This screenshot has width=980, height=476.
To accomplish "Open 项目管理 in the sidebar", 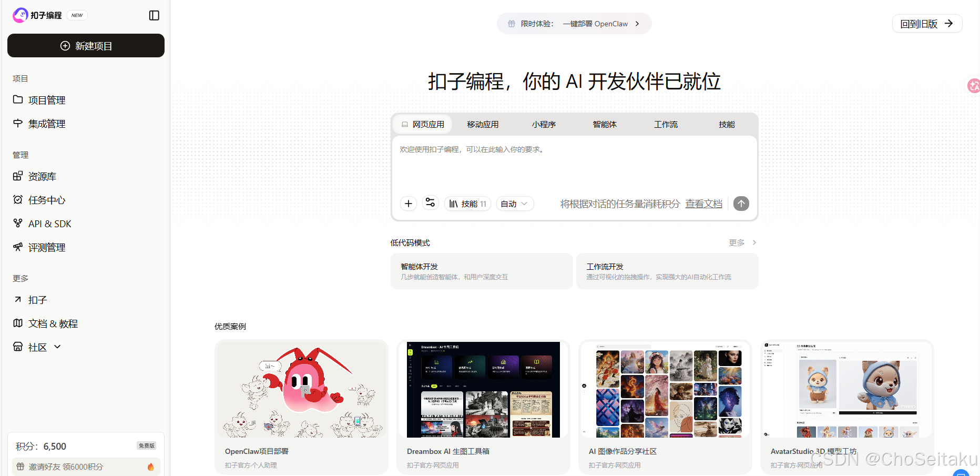I will coord(47,100).
